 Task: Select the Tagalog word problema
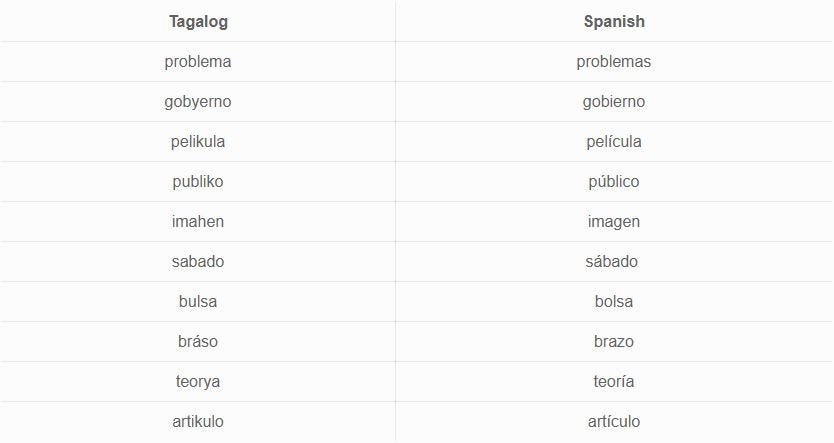198,62
